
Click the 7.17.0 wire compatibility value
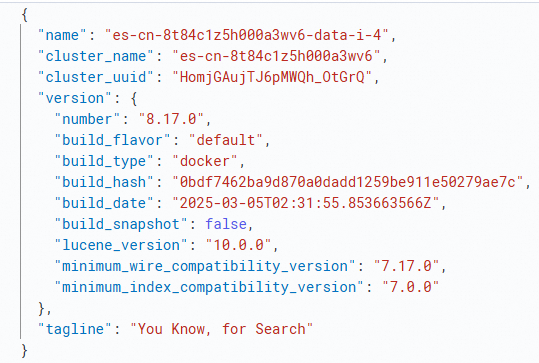click(x=406, y=266)
